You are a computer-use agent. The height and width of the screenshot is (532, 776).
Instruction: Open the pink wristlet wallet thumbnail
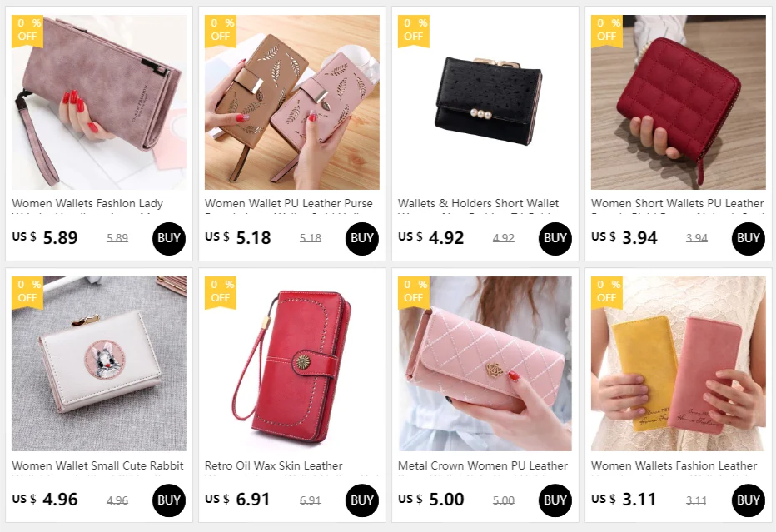99,102
